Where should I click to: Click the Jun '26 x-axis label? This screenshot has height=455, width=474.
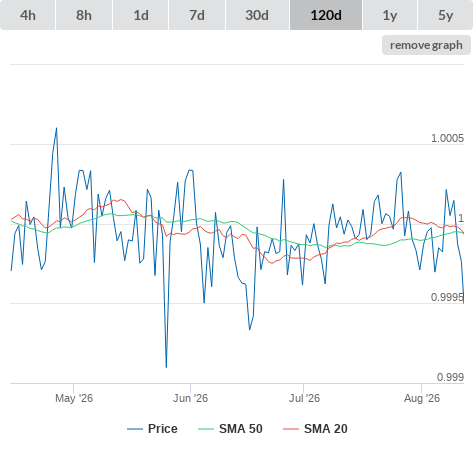[190, 398]
